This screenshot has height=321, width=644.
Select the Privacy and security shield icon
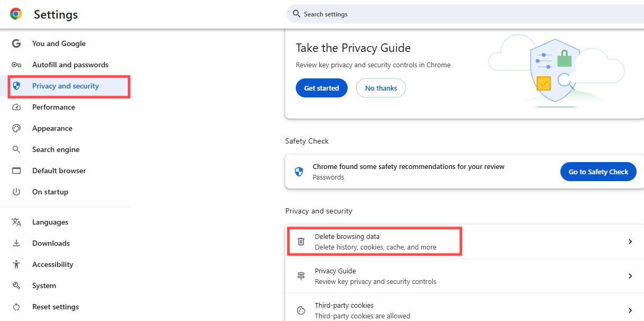[x=16, y=86]
